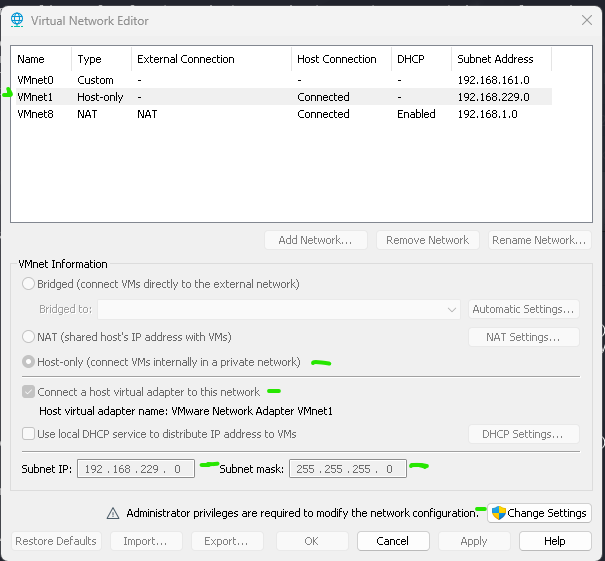Screen dimensions: 605x561
Task: Click the Subnet mask input field
Action: coord(348,469)
